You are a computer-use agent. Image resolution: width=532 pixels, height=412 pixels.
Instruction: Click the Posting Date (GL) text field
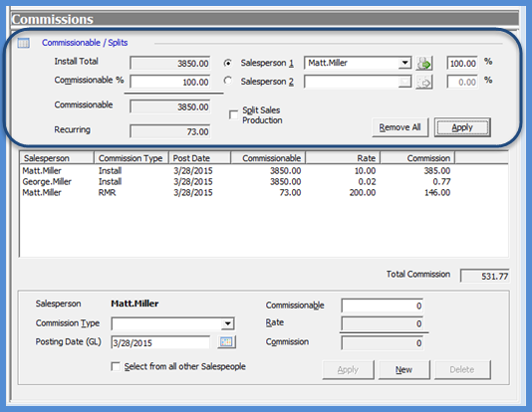(160, 342)
